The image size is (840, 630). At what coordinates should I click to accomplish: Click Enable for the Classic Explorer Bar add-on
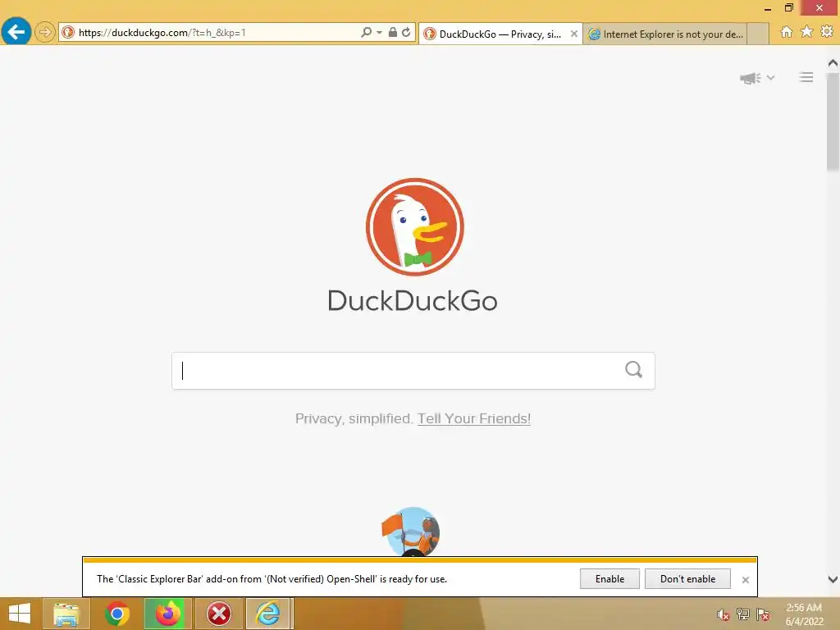coord(609,579)
